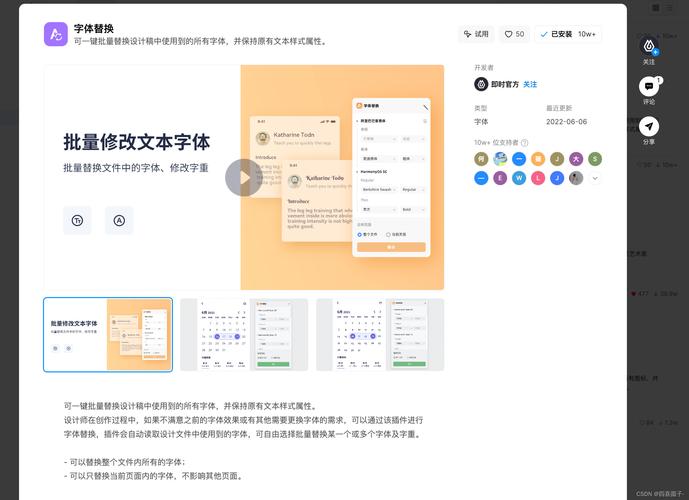Select the first preview thumbnail
The width and height of the screenshot is (689, 500).
[108, 334]
